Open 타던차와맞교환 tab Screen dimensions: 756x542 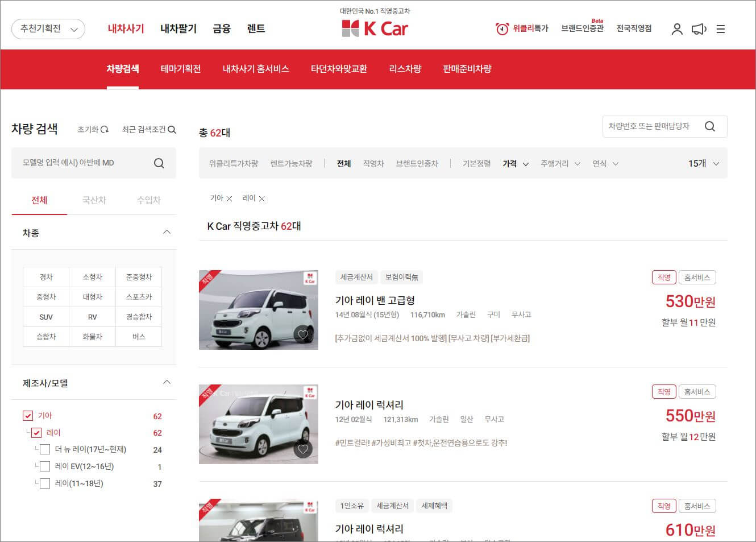coord(339,69)
